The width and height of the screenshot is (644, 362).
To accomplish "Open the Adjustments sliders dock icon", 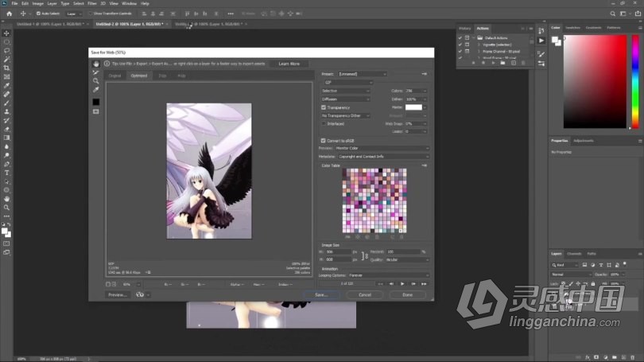I will tap(541, 64).
